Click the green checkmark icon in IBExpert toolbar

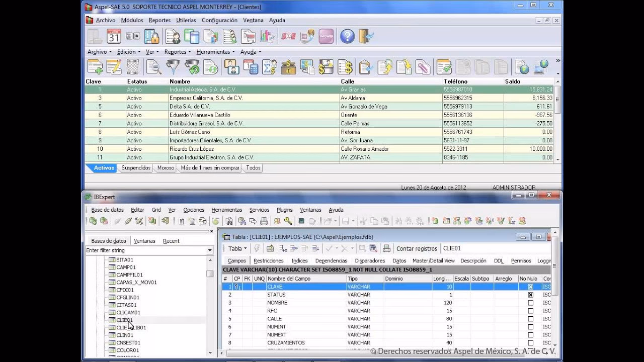click(500, 221)
